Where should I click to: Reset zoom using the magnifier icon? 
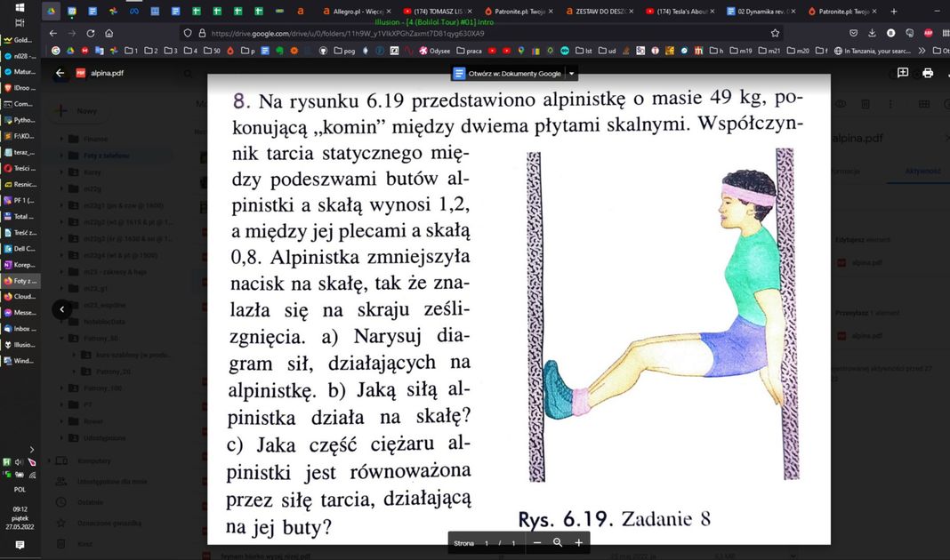coord(558,542)
